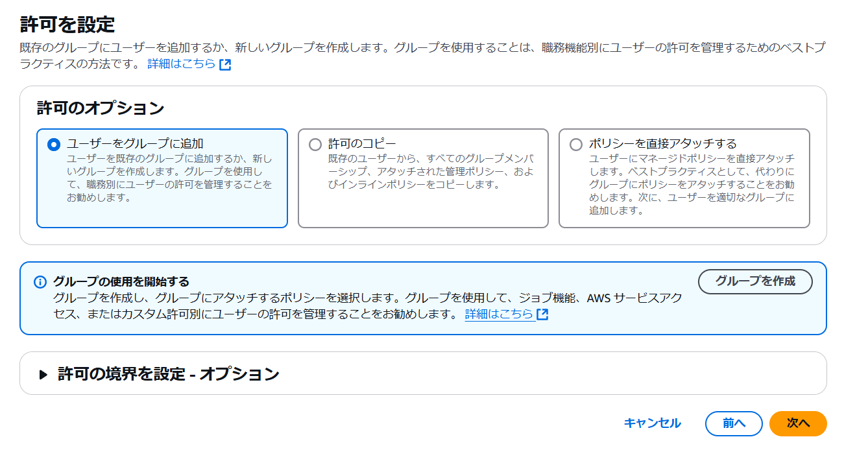This screenshot has width=868, height=461.
Task: Click the 次へ button
Action: [x=798, y=423]
